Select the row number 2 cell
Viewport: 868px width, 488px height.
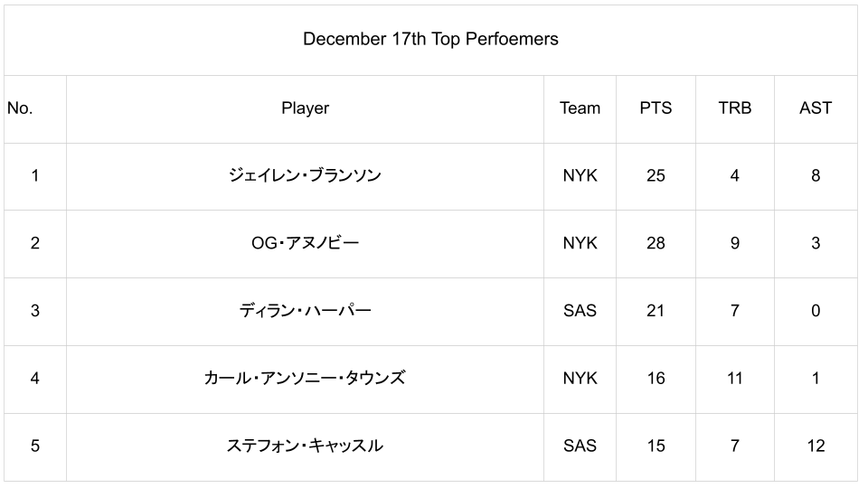click(34, 243)
